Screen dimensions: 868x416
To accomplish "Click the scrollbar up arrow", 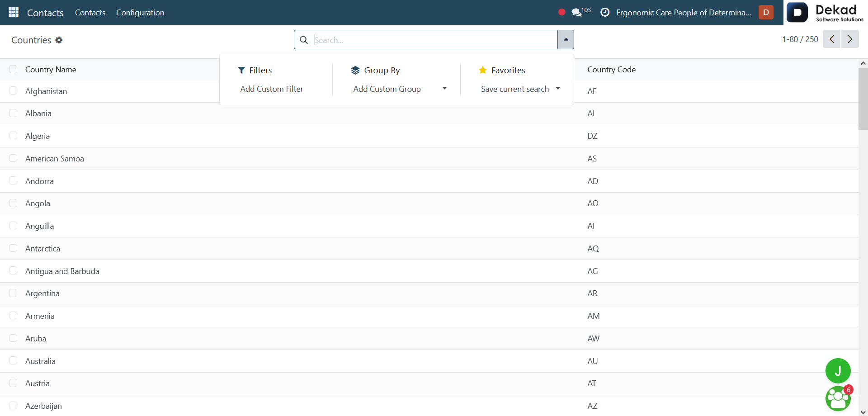I will 863,63.
